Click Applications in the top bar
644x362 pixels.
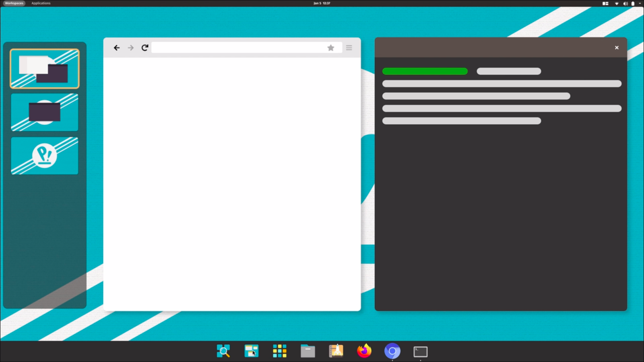[x=41, y=3]
